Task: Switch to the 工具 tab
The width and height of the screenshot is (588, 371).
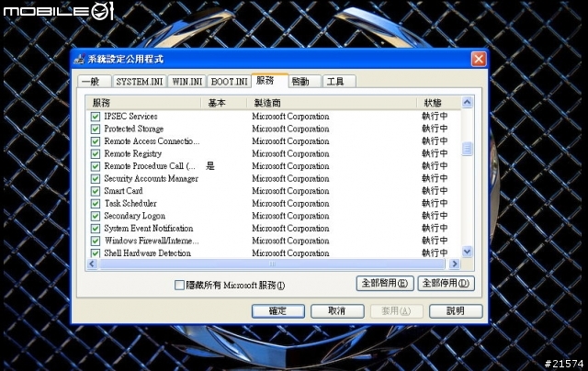Action: (x=339, y=82)
